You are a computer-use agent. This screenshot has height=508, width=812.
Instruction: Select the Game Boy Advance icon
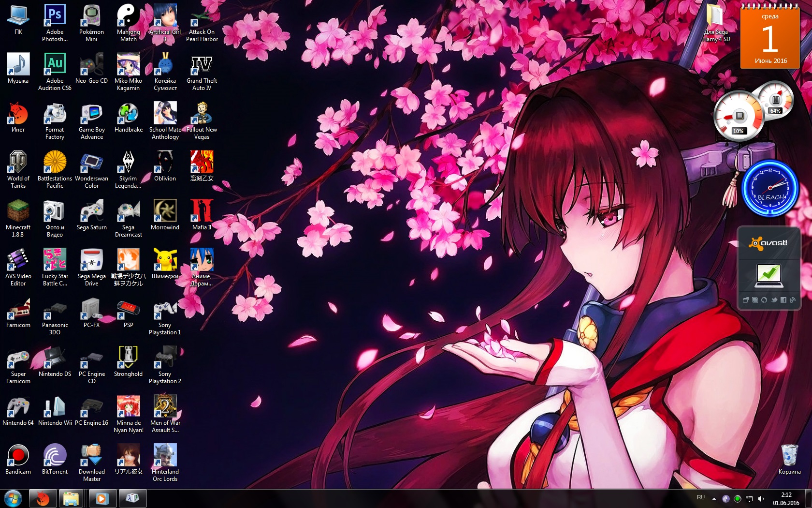(91, 120)
